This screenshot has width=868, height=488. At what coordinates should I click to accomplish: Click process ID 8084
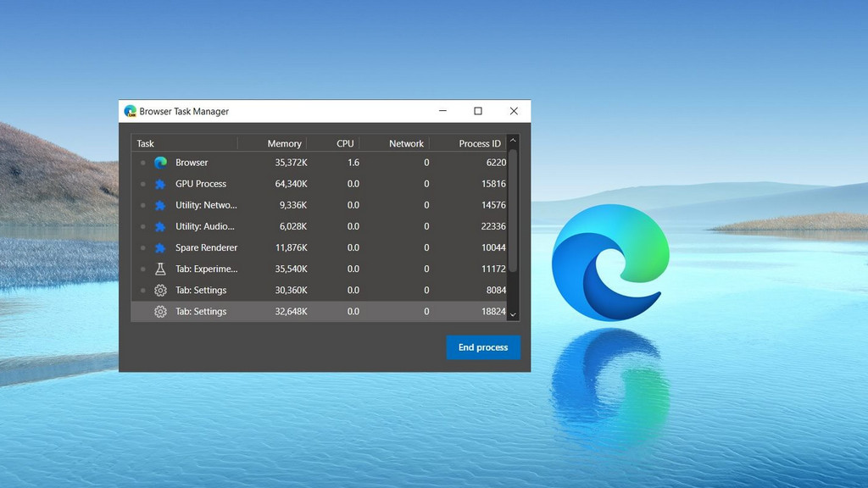(496, 291)
